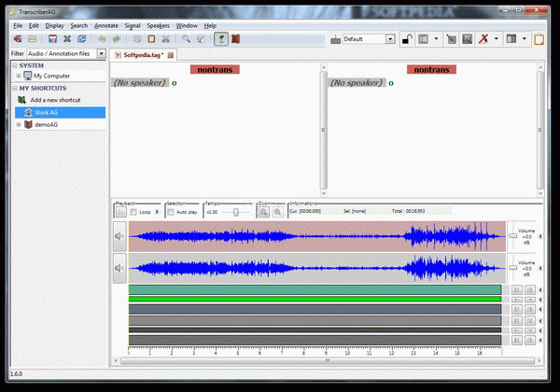
Task: Open the Filter Audio / Annotation files dropdown
Action: tap(102, 53)
